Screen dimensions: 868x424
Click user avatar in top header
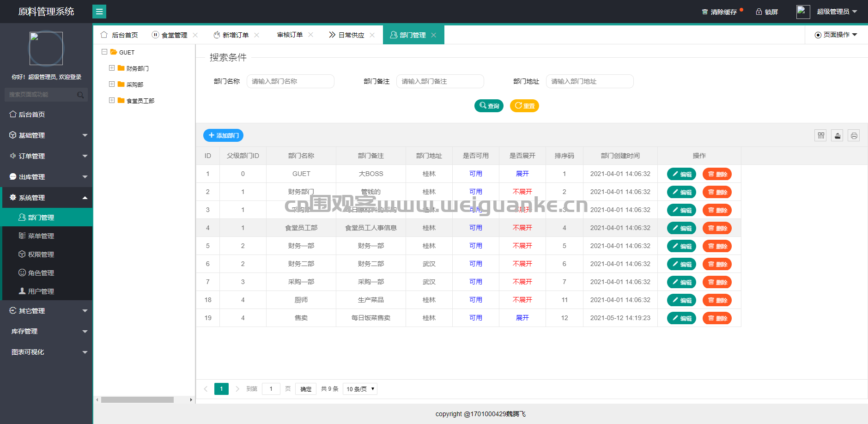(803, 12)
